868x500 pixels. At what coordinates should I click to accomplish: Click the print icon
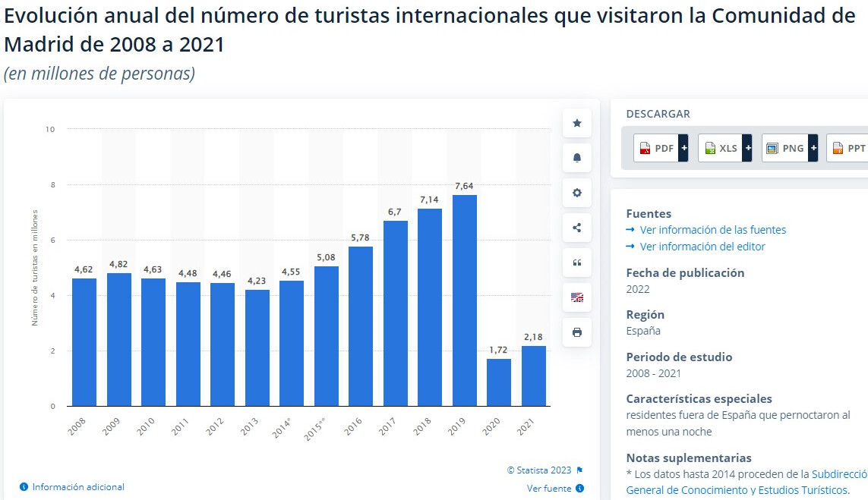576,332
